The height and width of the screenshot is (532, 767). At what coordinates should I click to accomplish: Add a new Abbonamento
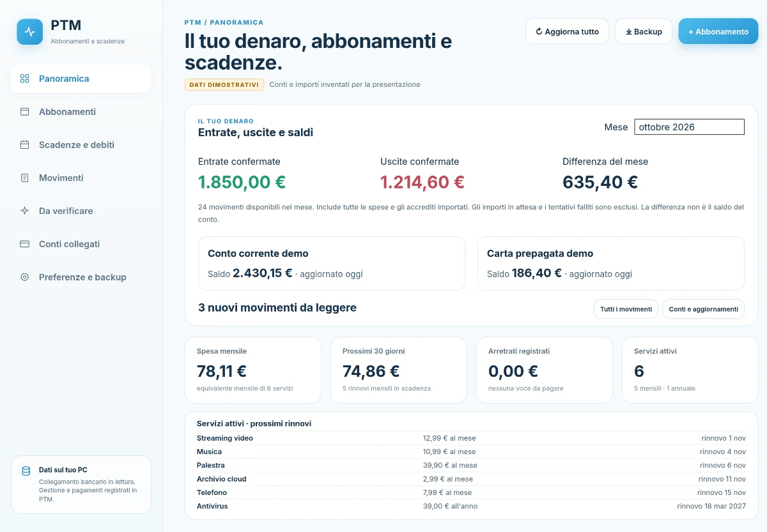718,31
